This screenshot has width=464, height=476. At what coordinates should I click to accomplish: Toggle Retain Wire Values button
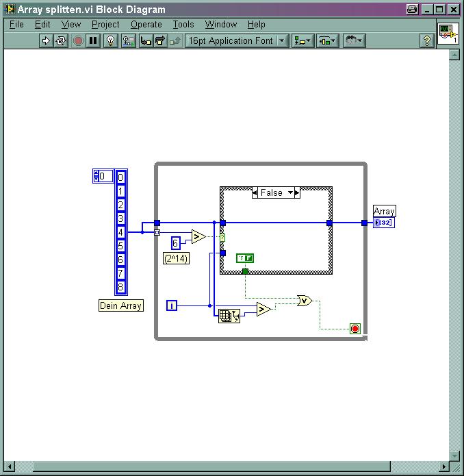pyautogui.click(x=129, y=40)
